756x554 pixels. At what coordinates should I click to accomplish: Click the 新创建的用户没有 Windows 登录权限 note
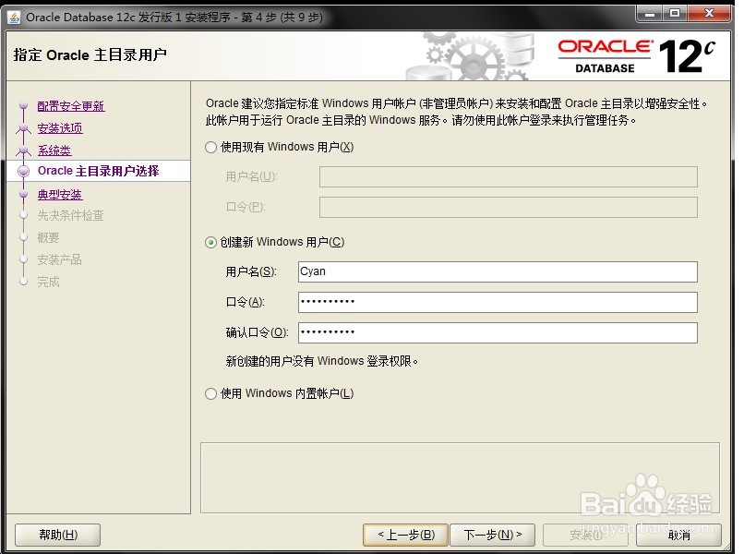(321, 361)
